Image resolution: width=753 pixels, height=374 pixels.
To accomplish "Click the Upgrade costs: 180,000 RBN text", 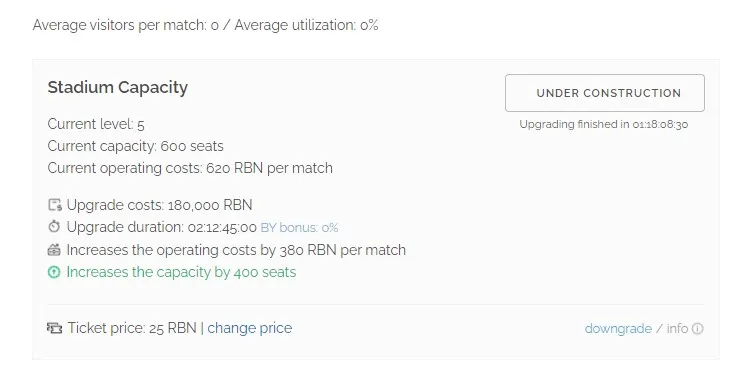I will (159, 205).
